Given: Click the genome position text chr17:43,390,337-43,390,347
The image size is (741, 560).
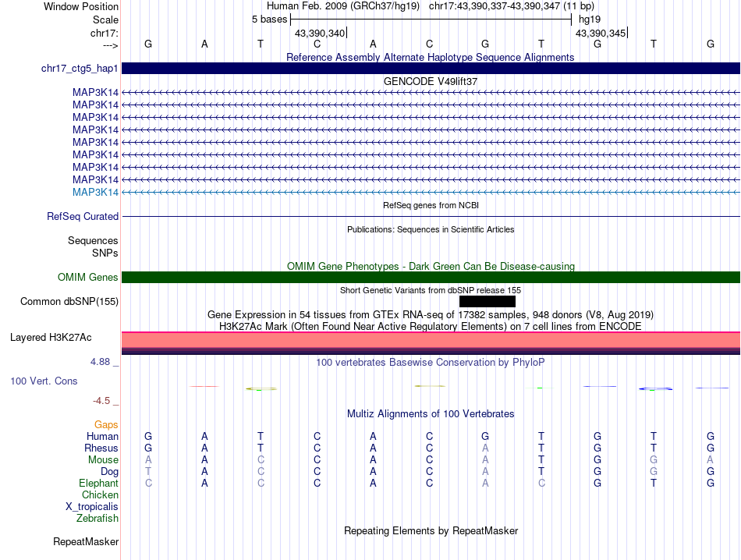Looking at the screenshot, I should tap(495, 6).
